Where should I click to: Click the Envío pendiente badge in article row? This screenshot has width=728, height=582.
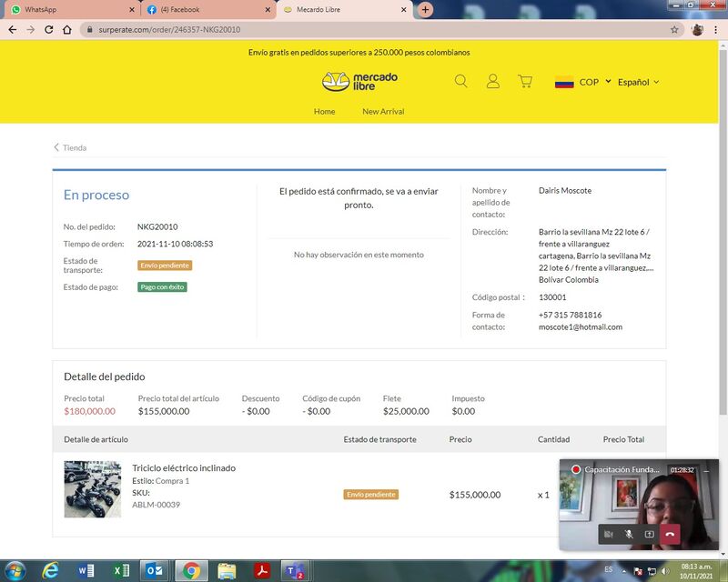371,495
